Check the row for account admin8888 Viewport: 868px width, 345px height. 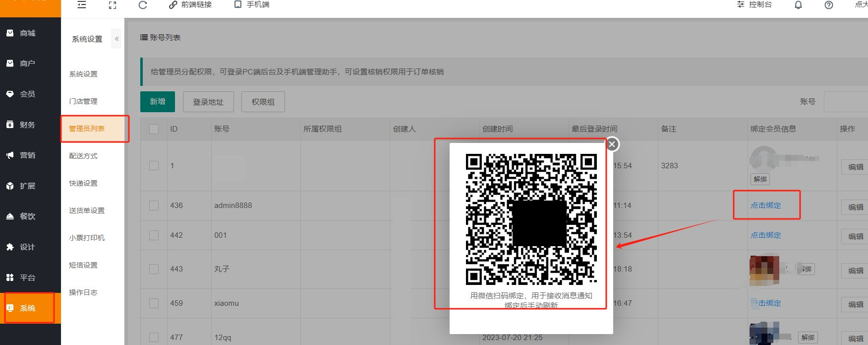point(154,206)
